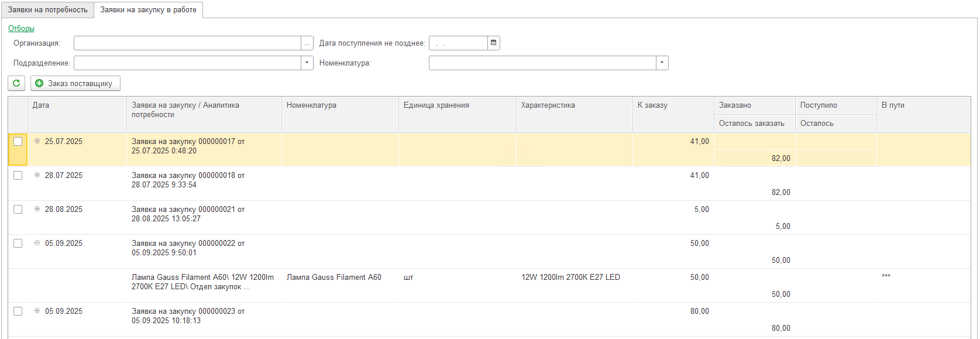980x339 pixels.
Task: Expand request 000000023 tree node
Action: tap(37, 311)
